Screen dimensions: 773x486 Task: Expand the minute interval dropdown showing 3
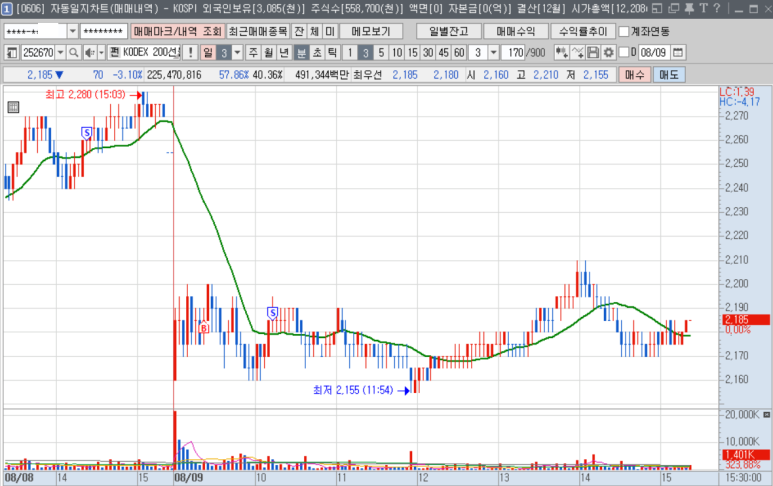493,52
